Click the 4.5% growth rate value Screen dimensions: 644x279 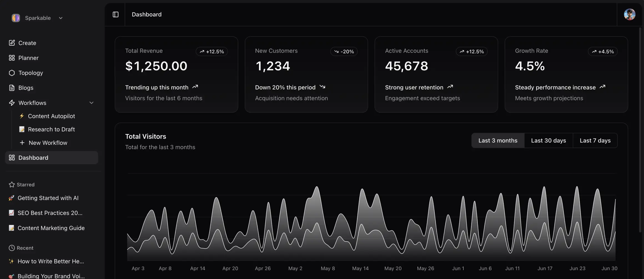530,66
